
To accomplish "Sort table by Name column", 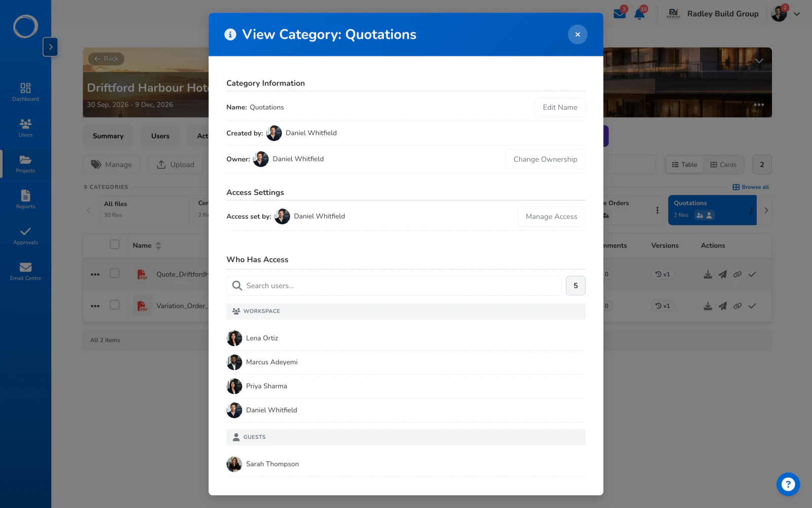I will coord(147,245).
